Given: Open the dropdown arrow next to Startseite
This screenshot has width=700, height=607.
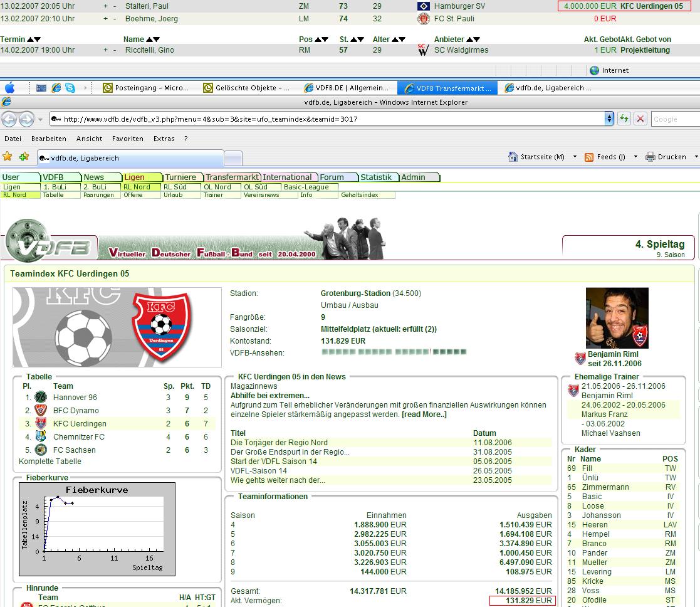Looking at the screenshot, I should pos(575,157).
